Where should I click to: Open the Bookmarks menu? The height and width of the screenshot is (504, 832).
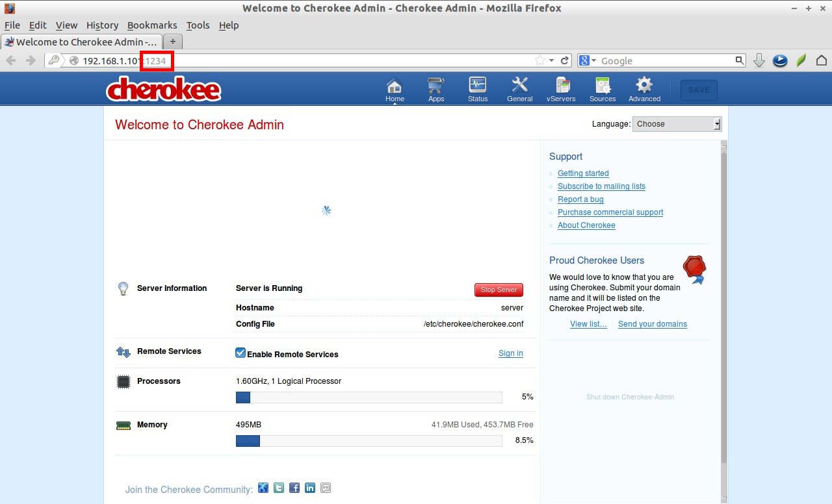152,25
